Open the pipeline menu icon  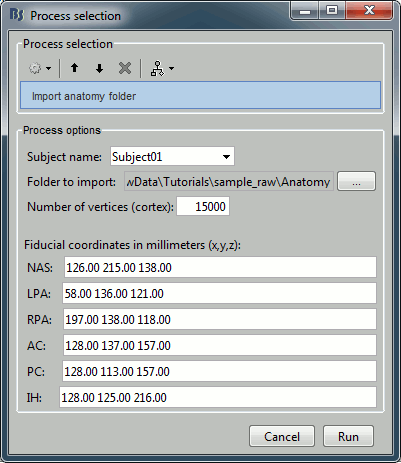[157, 68]
